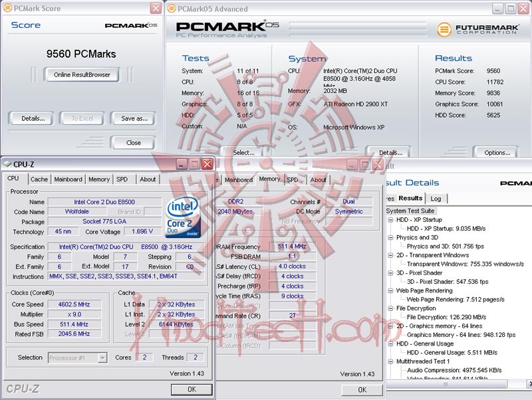The image size is (532, 400).
Task: Close the PCMark Score window
Action: pyautogui.click(x=156, y=8)
